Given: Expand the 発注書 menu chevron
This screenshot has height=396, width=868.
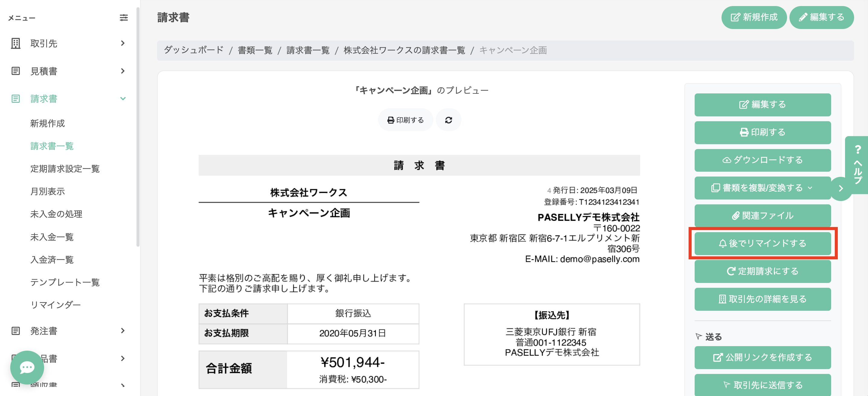Looking at the screenshot, I should click(x=123, y=331).
